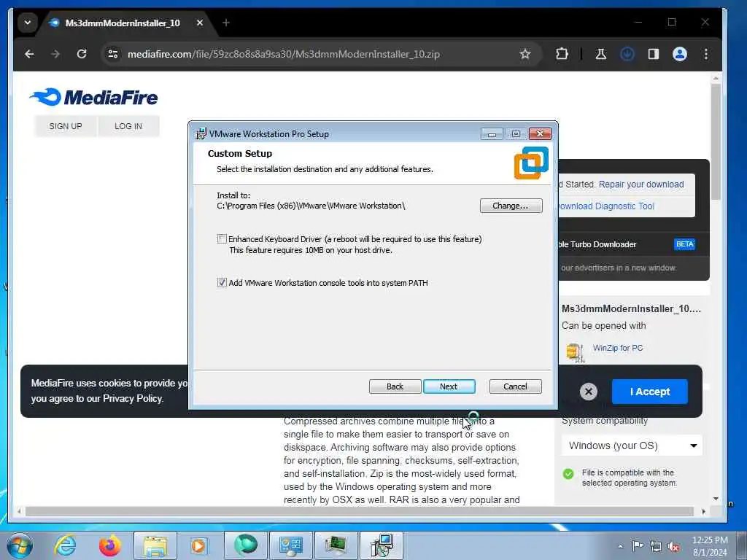The image size is (747, 560).
Task: Click the Repair your download link
Action: [x=641, y=184]
